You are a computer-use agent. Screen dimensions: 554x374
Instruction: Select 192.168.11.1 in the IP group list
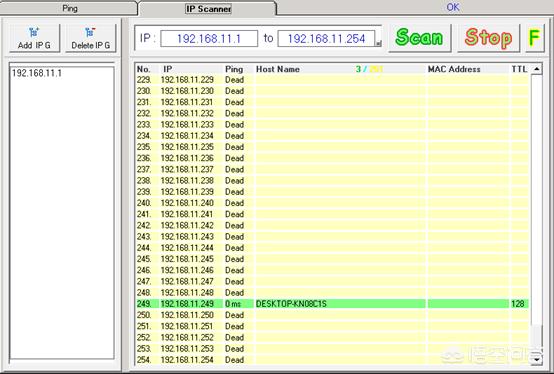[x=37, y=73]
